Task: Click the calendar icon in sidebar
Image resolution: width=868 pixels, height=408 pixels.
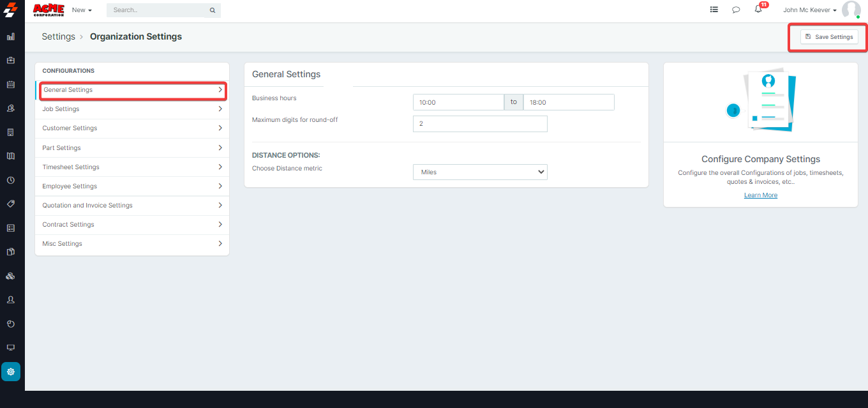Action: (11, 84)
